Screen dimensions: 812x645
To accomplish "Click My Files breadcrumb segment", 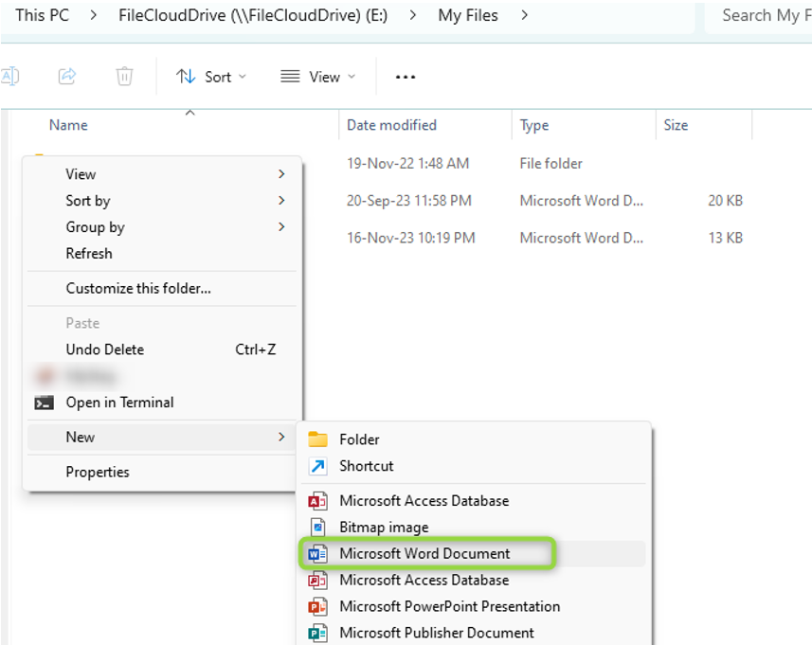I will tap(468, 15).
